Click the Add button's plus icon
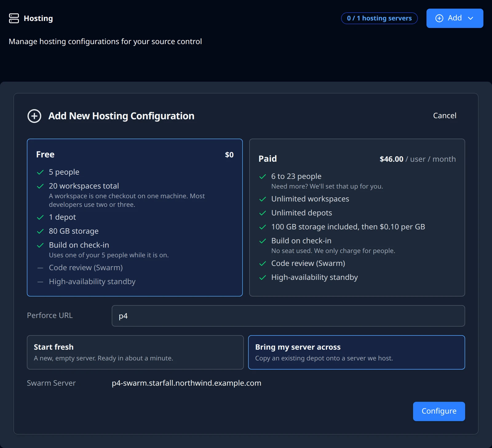The width and height of the screenshot is (492, 448). pyautogui.click(x=439, y=18)
